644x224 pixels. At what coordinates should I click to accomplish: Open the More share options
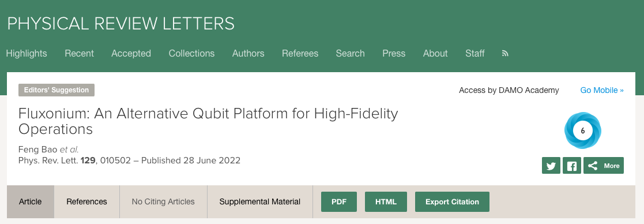pos(603,166)
